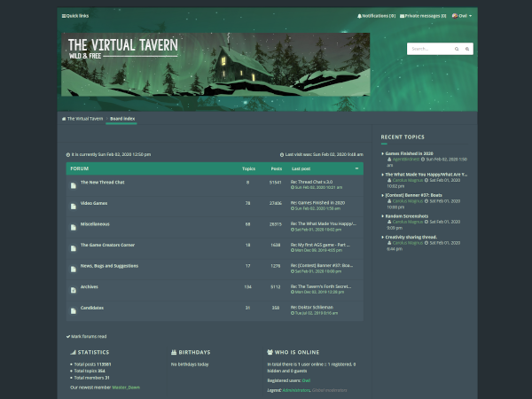Focus the Search input field
Image resolution: width=532 pixels, height=399 pixels.
pos(429,49)
